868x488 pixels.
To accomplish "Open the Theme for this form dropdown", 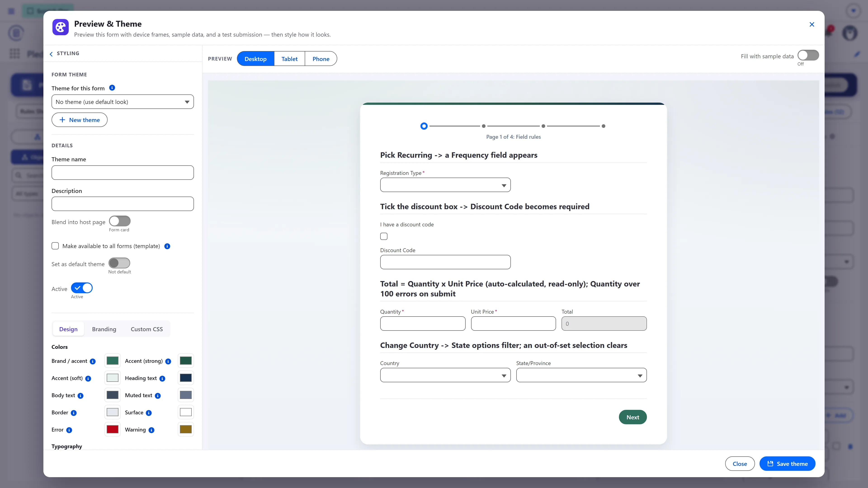I will pyautogui.click(x=123, y=102).
